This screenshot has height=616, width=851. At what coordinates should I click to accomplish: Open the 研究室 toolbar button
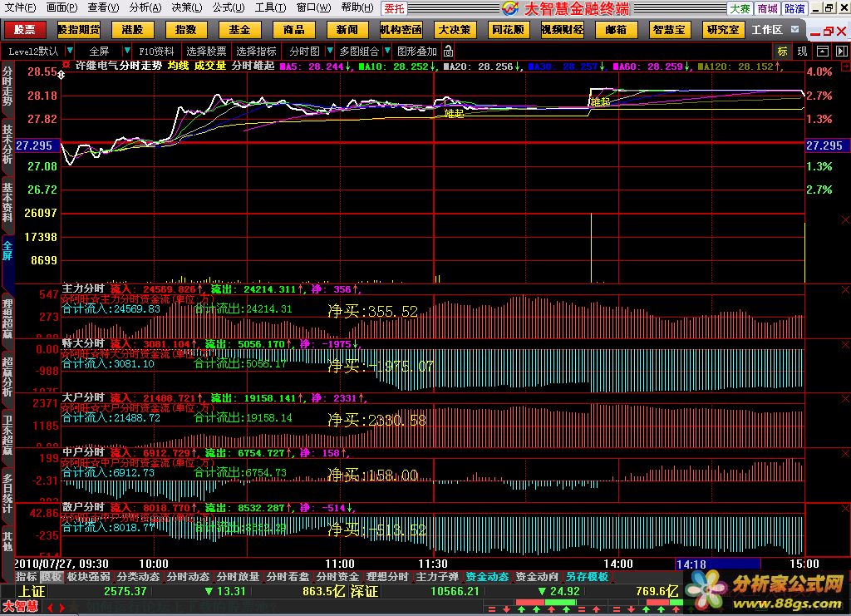point(724,29)
